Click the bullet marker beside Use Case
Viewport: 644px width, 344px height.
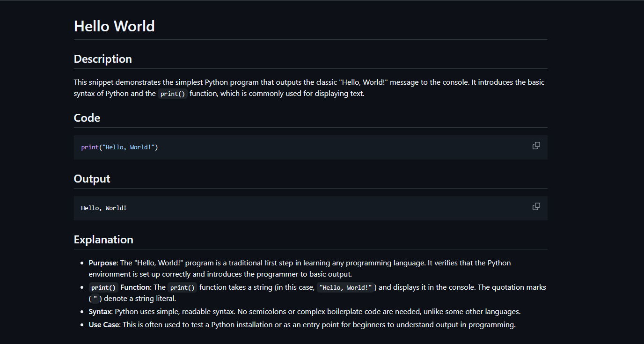pyautogui.click(x=83, y=325)
